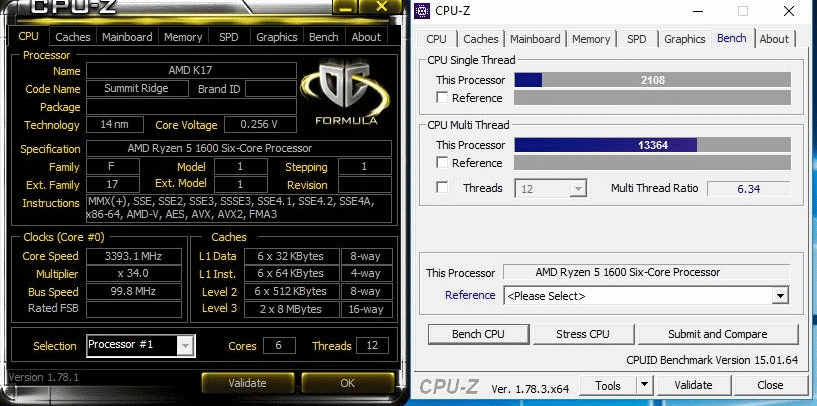This screenshot has width=817, height=406.
Task: Minimize the left OC Formula CPU-Z window
Action: click(344, 6)
